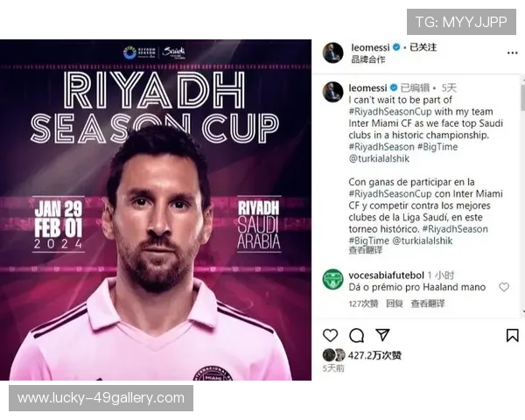The height and width of the screenshot is (420, 525).
Task: Save post with the bookmark icon
Action: tap(512, 335)
